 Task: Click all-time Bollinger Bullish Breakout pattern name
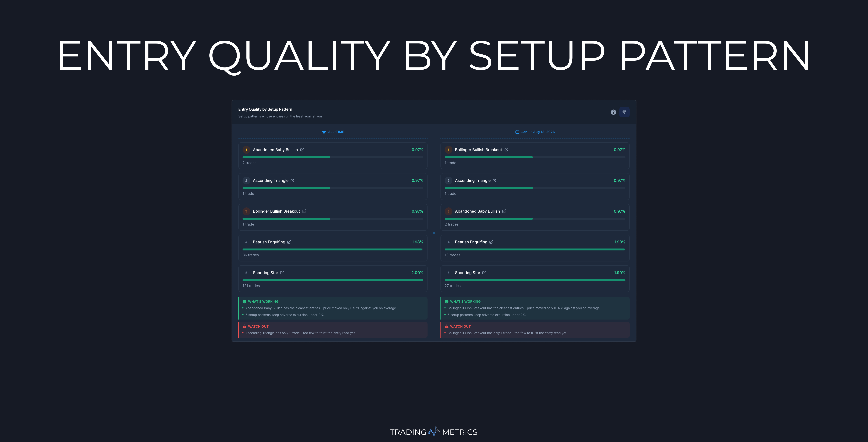276,211
